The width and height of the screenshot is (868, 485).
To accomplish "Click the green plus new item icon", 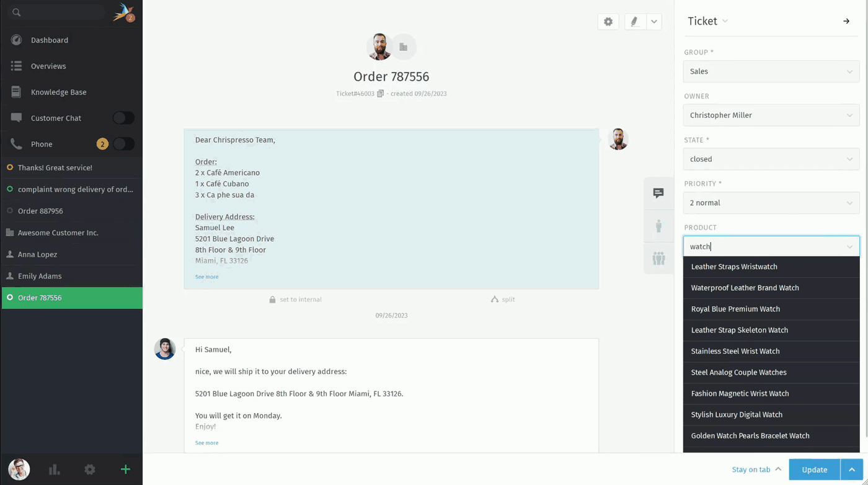I will click(x=125, y=469).
